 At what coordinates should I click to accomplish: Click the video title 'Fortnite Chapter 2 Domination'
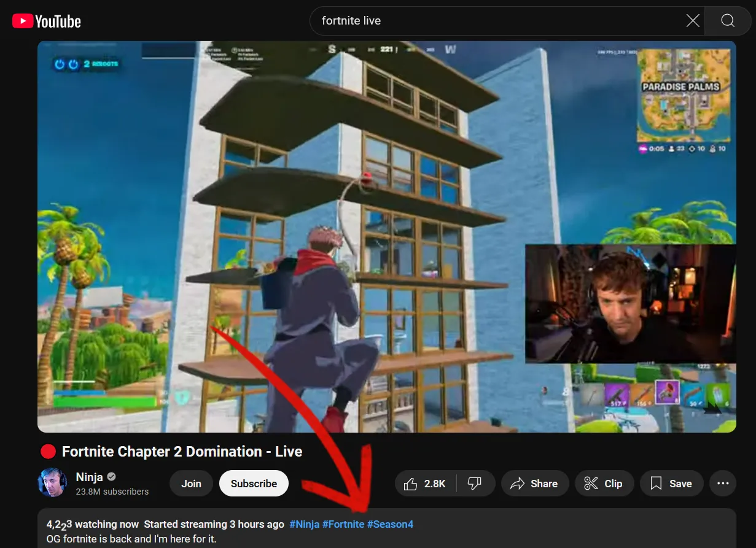[x=182, y=452]
